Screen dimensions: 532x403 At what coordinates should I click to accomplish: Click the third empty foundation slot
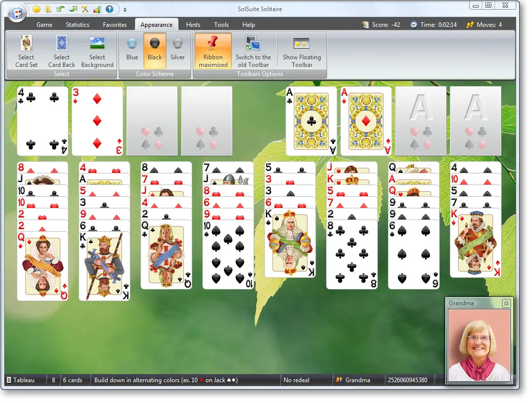pyautogui.click(x=421, y=121)
